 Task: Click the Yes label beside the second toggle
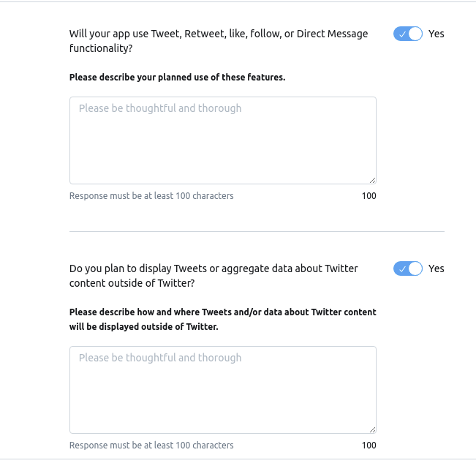[437, 268]
